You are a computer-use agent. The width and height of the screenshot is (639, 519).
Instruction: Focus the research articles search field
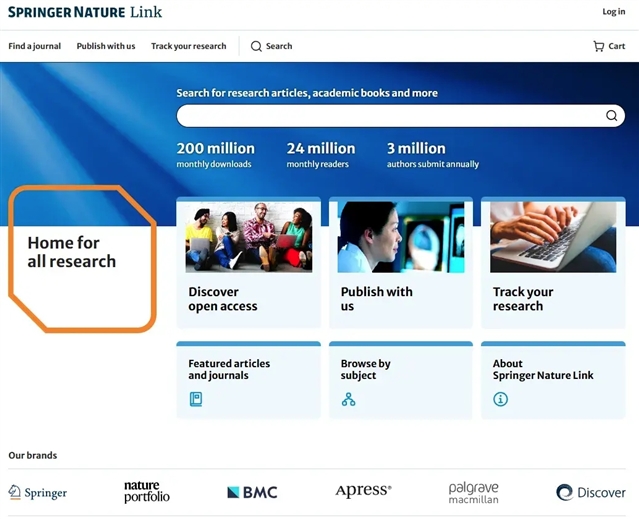click(390, 116)
